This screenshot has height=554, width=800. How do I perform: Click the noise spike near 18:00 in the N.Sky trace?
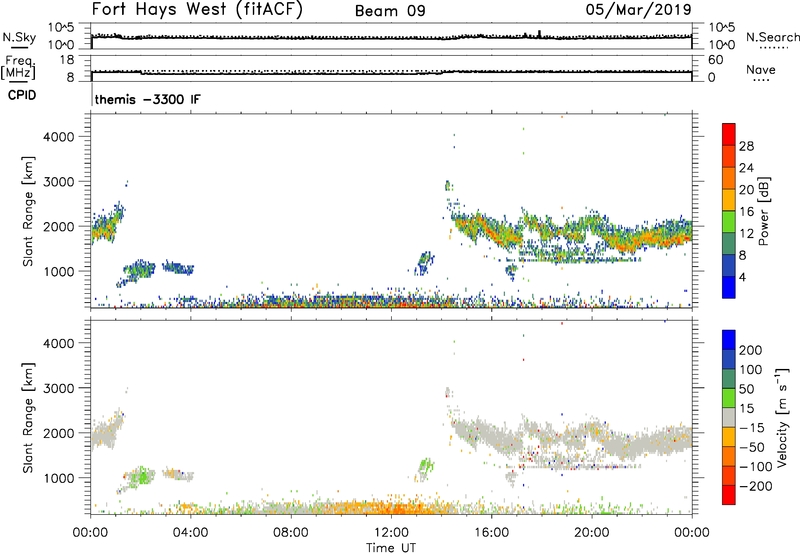pos(539,34)
